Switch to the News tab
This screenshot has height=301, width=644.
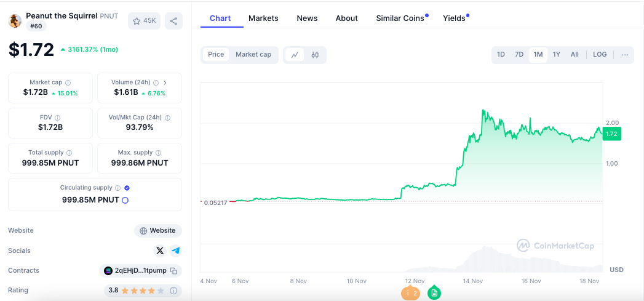pos(307,18)
